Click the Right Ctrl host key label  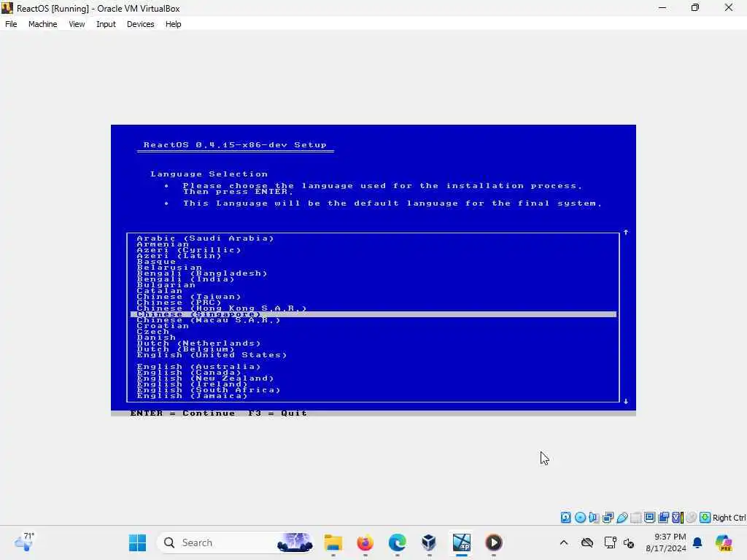tap(729, 518)
